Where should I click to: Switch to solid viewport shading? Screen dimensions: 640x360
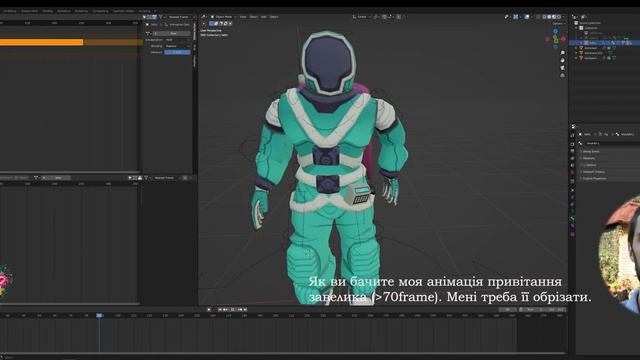pos(549,17)
